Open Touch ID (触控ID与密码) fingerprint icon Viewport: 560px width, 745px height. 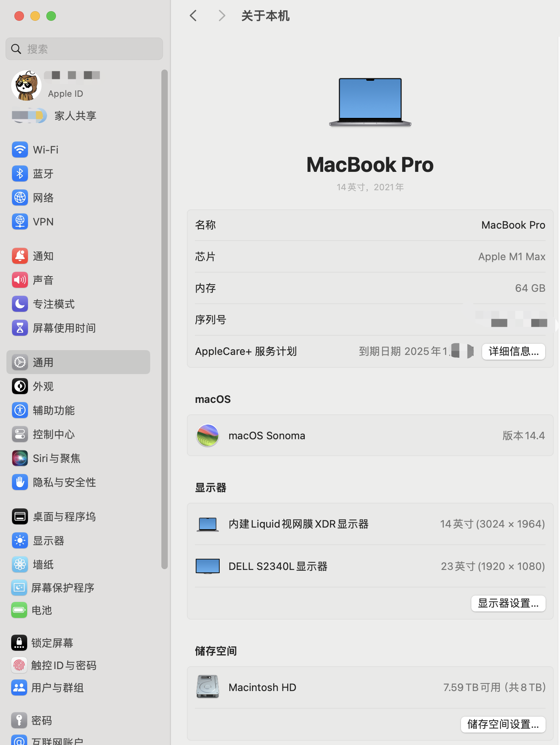(19, 665)
